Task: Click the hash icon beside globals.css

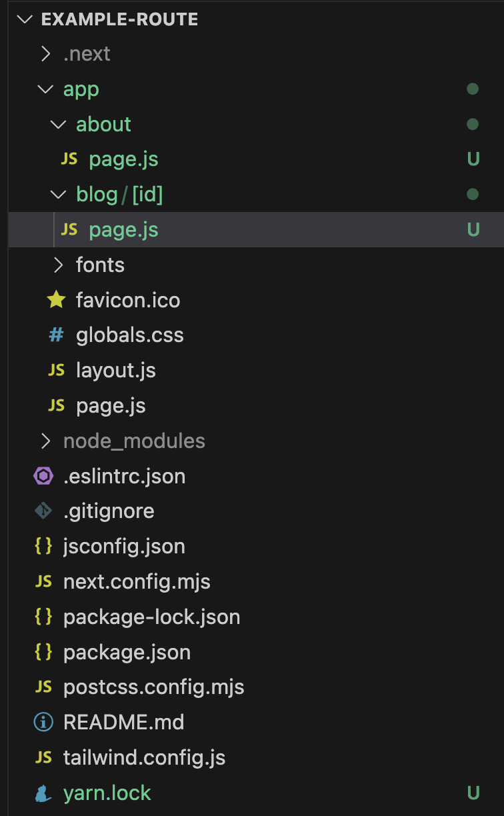Action: point(57,335)
